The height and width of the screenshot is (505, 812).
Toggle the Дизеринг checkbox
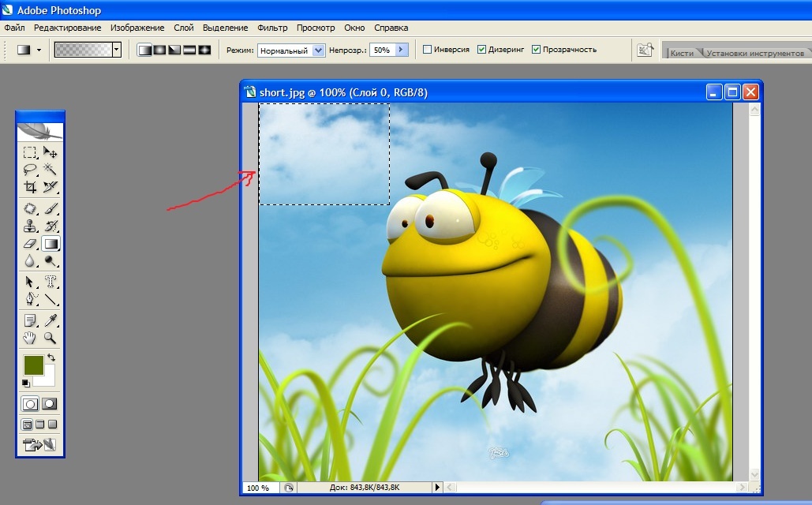481,50
